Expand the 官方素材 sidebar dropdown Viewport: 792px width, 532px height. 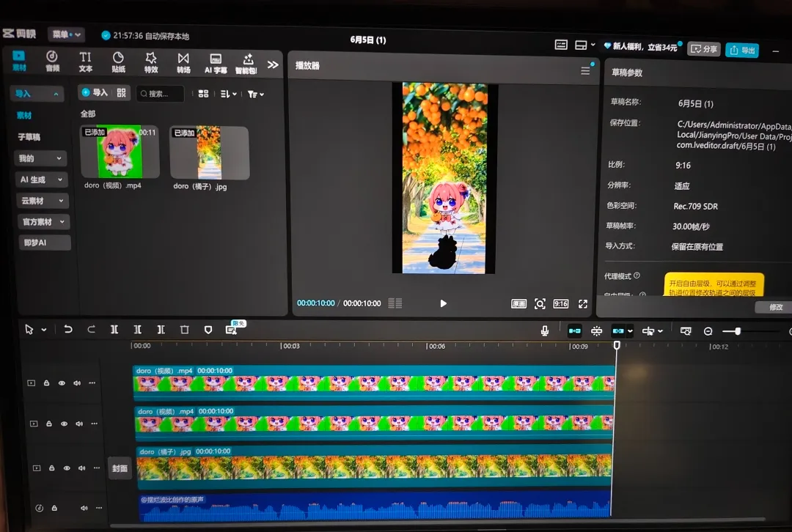[43, 221]
